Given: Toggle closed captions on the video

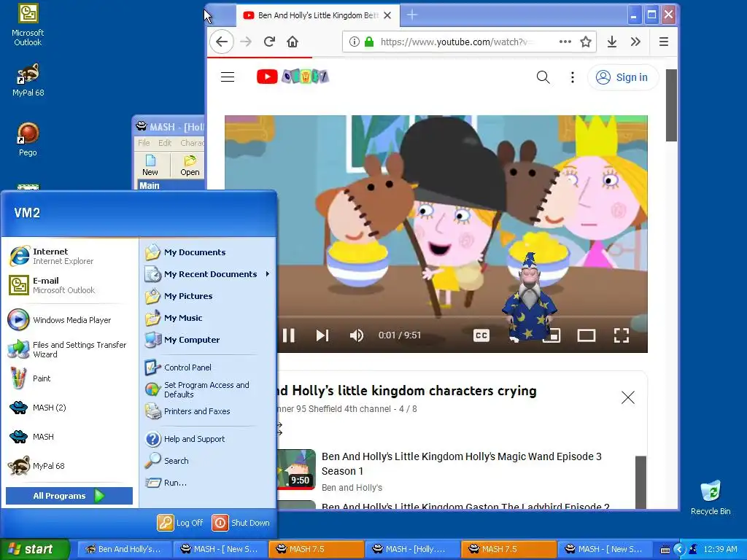Looking at the screenshot, I should 481,335.
